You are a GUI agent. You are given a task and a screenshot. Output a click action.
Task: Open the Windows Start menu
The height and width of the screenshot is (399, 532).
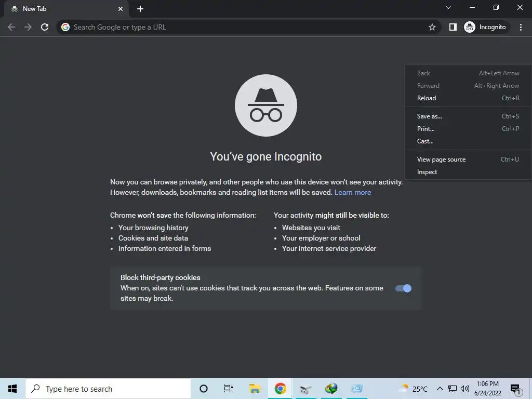(x=12, y=389)
